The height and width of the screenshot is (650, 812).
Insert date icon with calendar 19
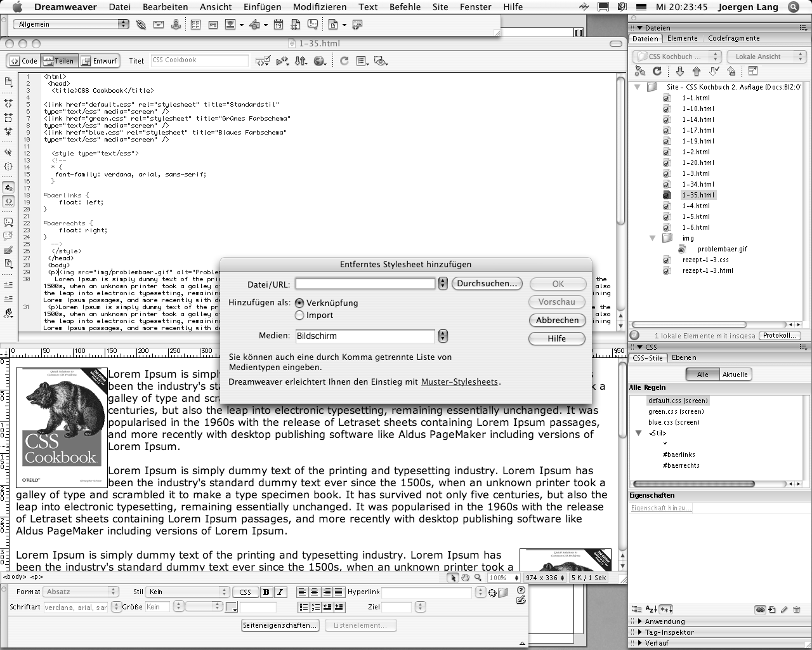[x=278, y=25]
